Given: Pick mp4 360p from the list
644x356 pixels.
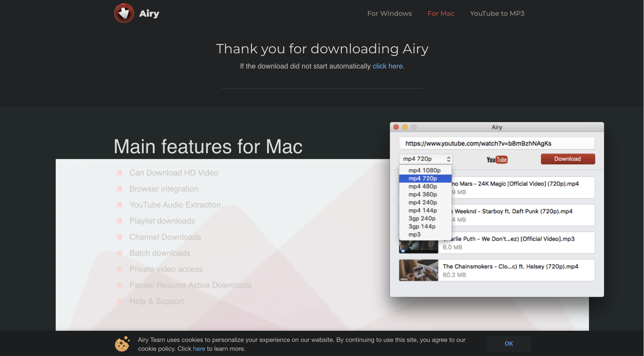Looking at the screenshot, I should [425, 194].
